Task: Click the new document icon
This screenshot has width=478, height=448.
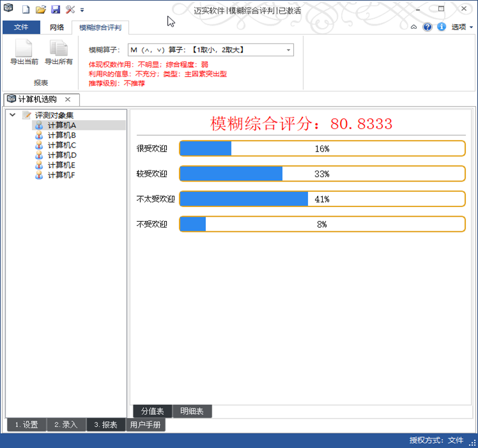Action: click(x=26, y=10)
